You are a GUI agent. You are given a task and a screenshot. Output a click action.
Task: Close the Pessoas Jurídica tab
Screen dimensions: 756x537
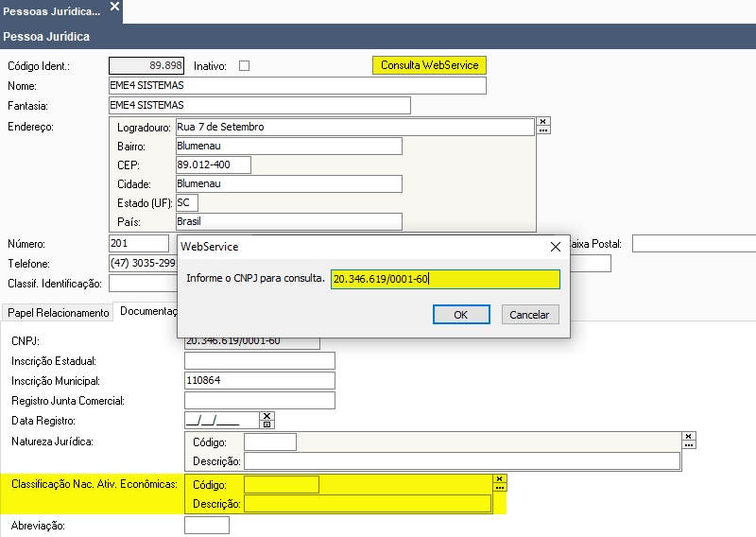click(x=114, y=7)
